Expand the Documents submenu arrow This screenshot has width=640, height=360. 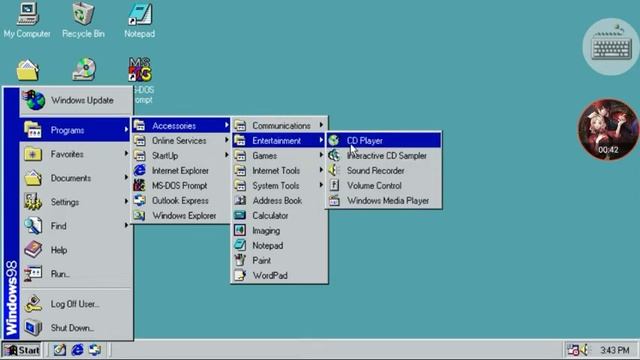pos(126,178)
